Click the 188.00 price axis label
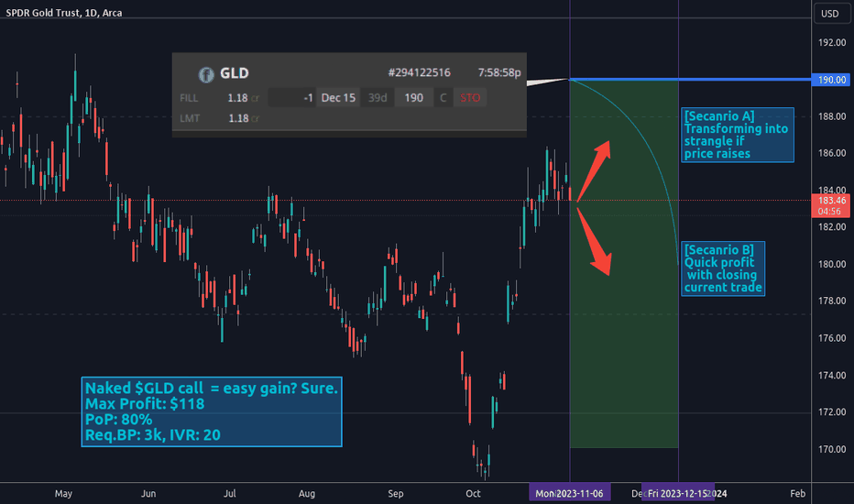This screenshot has height=504, width=854. tap(832, 116)
